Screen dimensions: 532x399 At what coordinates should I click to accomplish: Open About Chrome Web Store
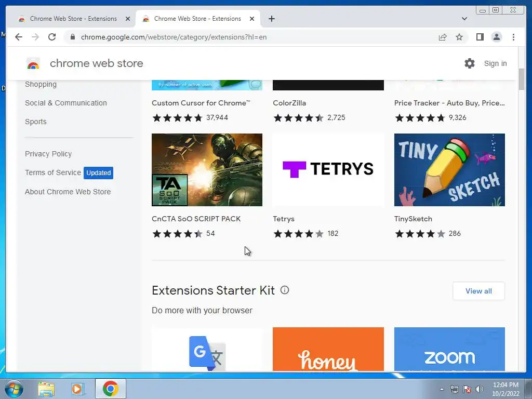point(68,192)
